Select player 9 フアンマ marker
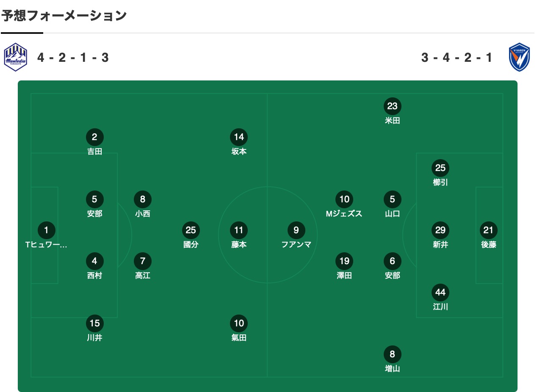 coord(296,230)
